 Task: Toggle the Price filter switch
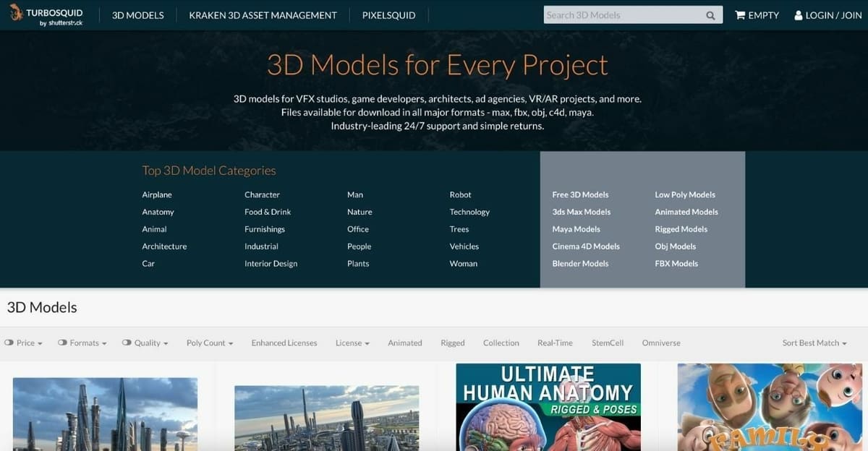pyautogui.click(x=9, y=343)
